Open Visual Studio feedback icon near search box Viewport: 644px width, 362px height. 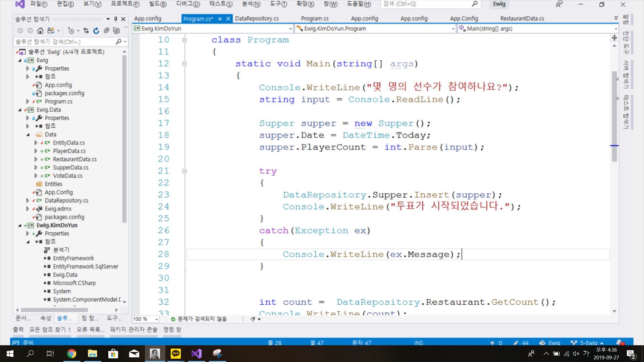(559, 4)
